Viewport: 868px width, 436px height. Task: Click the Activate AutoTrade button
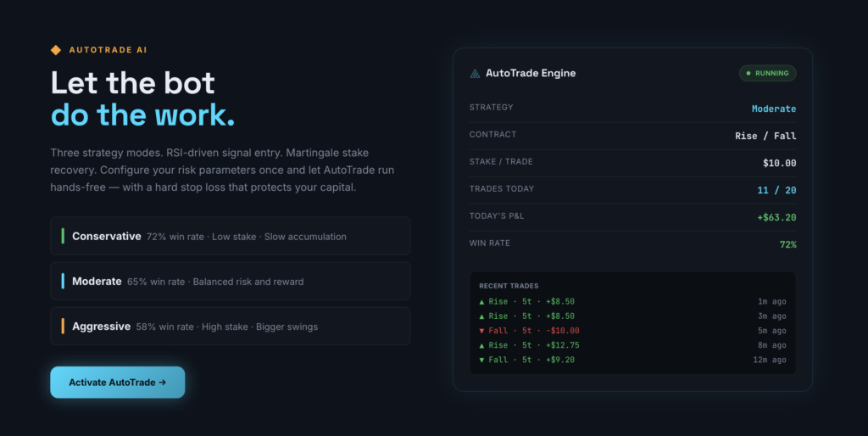(x=117, y=383)
